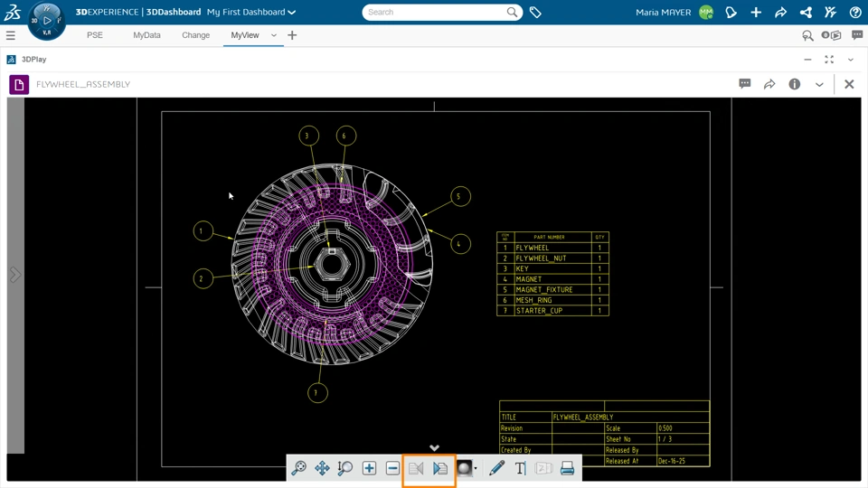Click the 3DPlay widget title

(33, 60)
